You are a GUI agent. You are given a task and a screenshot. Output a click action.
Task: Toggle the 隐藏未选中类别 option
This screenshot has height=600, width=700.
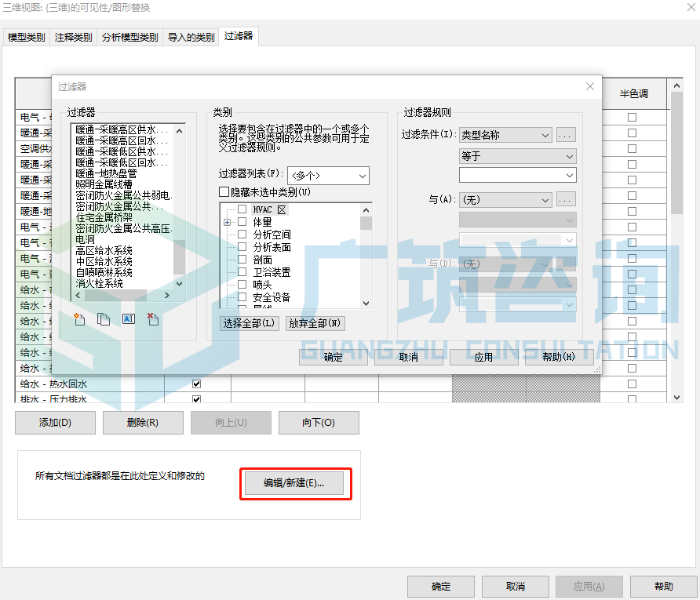pyautogui.click(x=224, y=191)
